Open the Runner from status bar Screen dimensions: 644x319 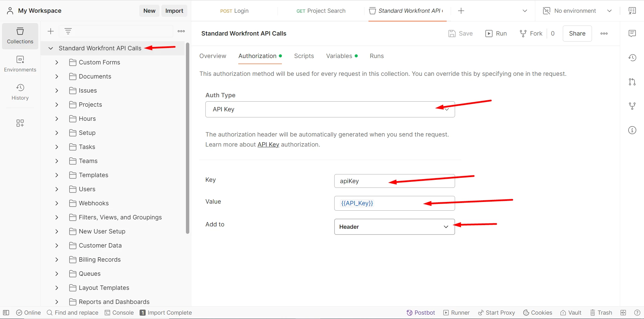[x=456, y=313]
